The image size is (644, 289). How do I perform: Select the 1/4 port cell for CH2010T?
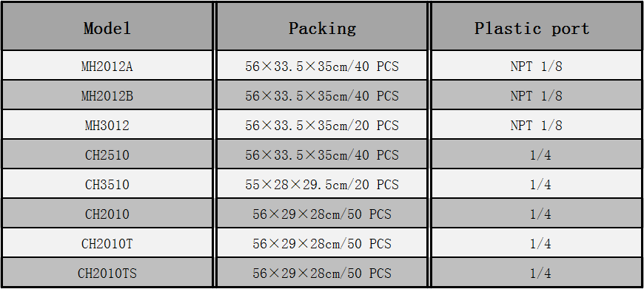click(537, 242)
